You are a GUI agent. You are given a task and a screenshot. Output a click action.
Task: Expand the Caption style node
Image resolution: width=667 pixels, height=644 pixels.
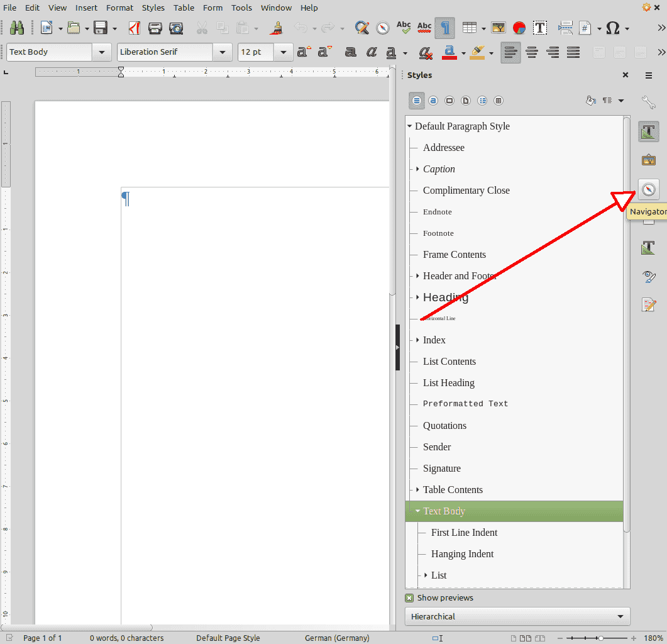click(x=417, y=169)
